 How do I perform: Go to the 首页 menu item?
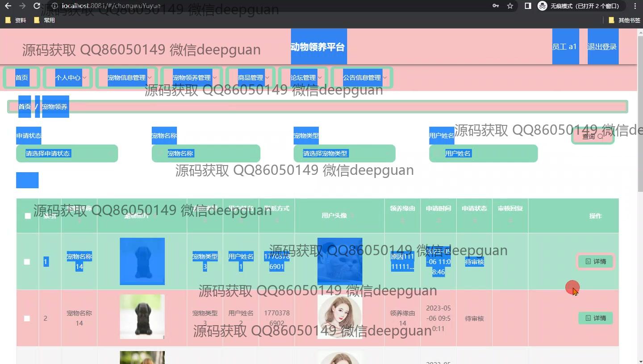click(22, 78)
